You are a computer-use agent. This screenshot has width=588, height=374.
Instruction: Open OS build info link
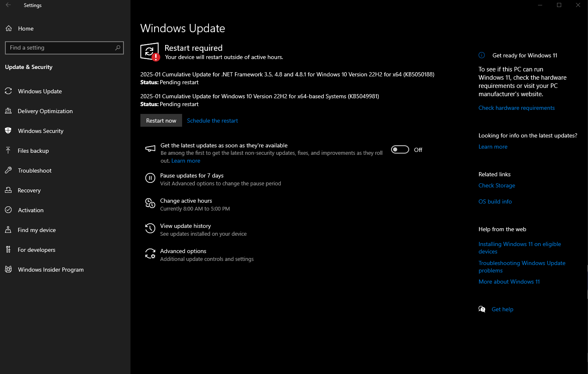coord(495,201)
